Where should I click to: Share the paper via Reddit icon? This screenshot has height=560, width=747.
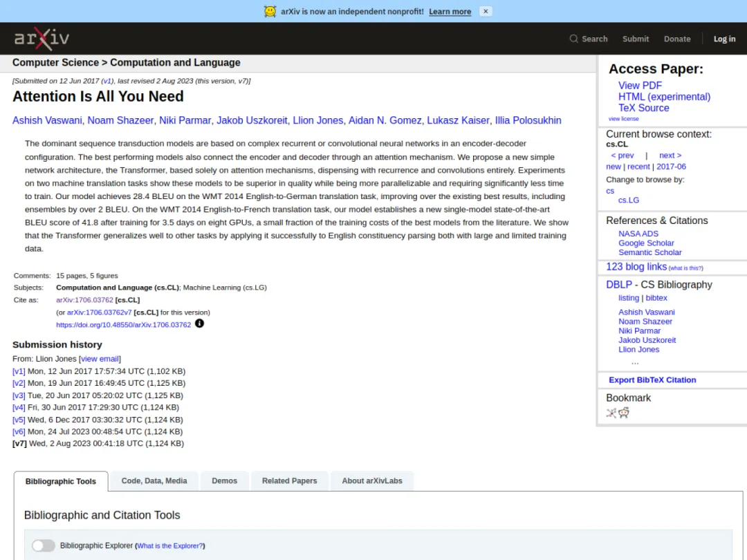click(624, 413)
